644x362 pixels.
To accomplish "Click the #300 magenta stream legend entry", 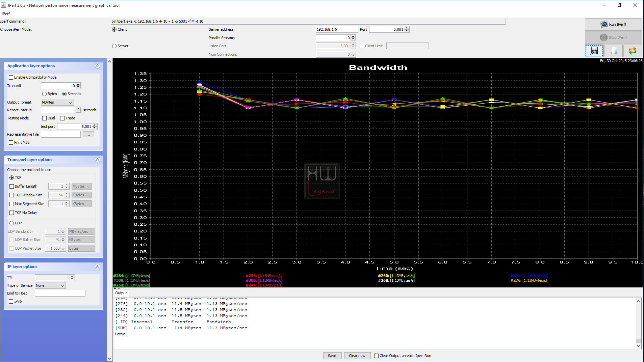I will tap(264, 280).
